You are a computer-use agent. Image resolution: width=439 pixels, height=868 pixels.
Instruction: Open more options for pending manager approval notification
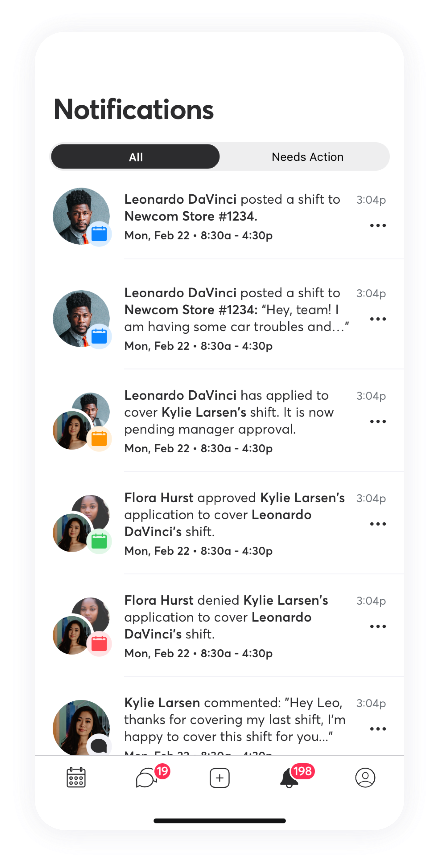(x=378, y=422)
